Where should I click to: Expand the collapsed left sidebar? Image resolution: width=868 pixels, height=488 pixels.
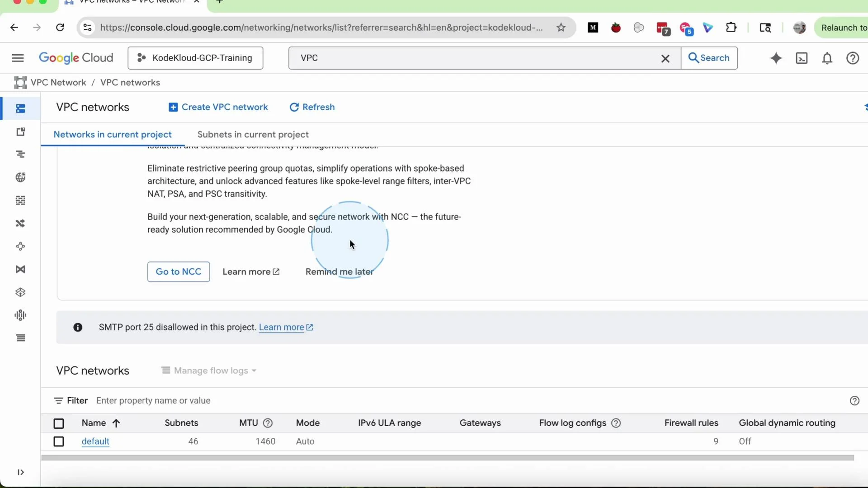point(20,472)
